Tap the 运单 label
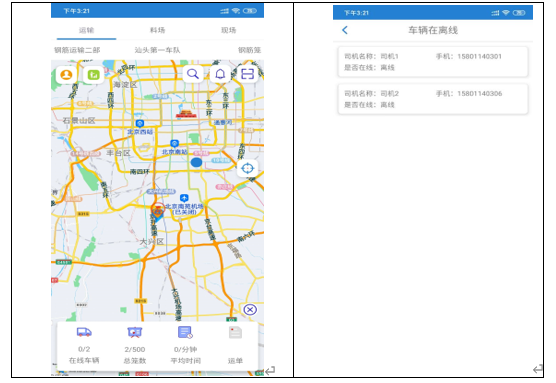 coord(235,361)
